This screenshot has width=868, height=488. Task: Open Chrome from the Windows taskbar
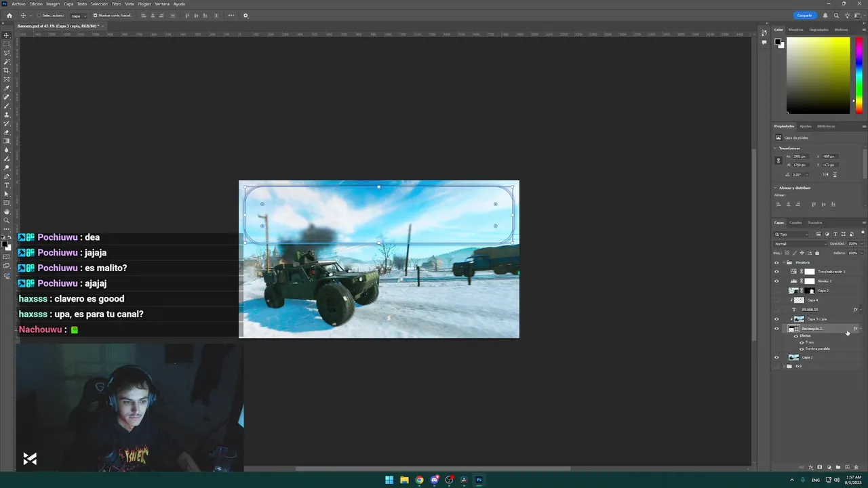pyautogui.click(x=419, y=480)
